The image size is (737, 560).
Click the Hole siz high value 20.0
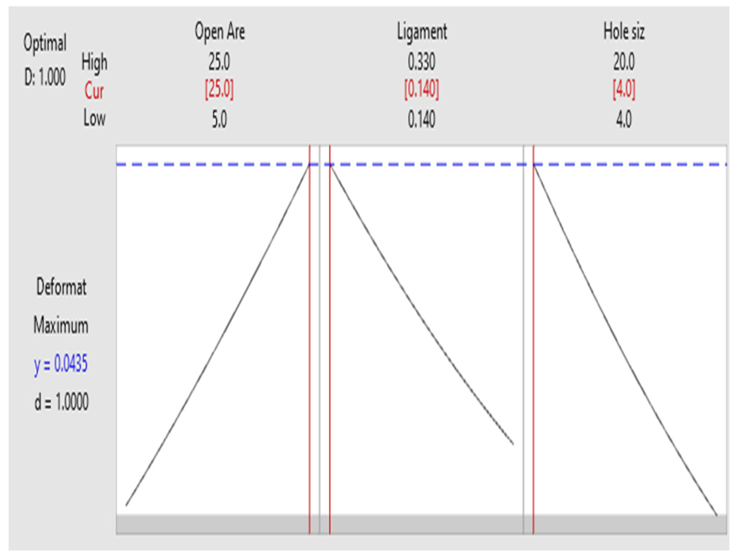tap(624, 62)
